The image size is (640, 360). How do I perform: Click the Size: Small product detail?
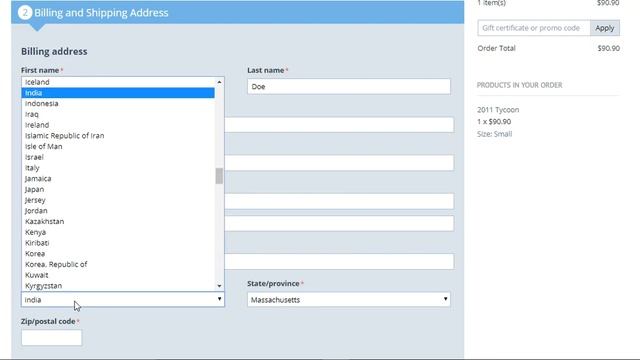(494, 134)
